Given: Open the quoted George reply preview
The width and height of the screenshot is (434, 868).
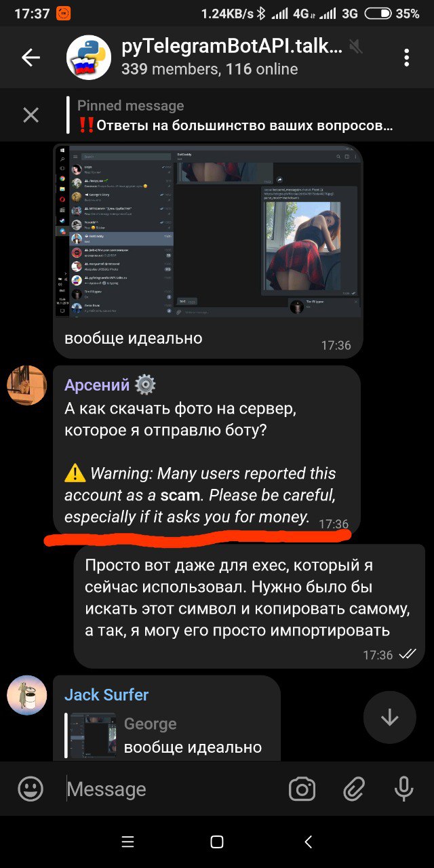Looking at the screenshot, I should tap(166, 736).
